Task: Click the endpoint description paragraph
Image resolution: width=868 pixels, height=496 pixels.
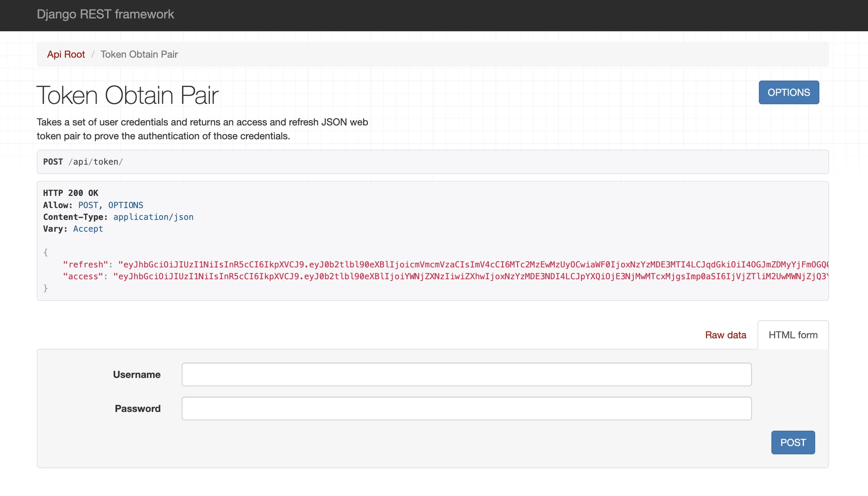Action: coord(202,129)
